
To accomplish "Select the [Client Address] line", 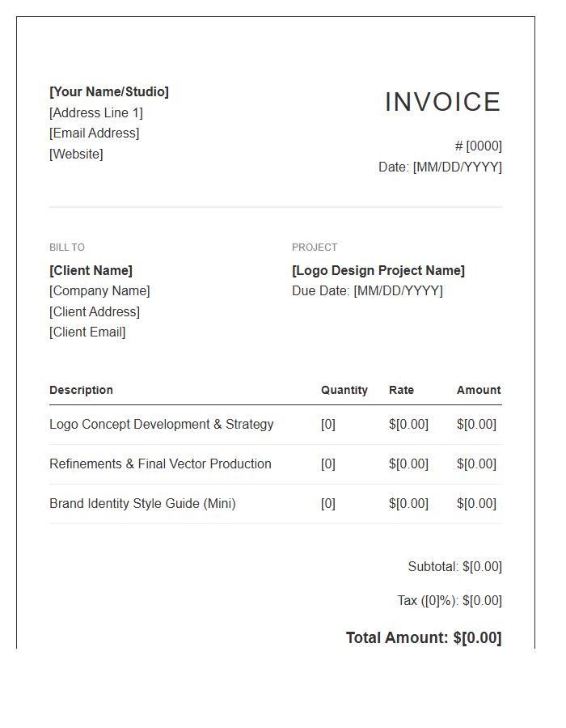I will click(95, 311).
